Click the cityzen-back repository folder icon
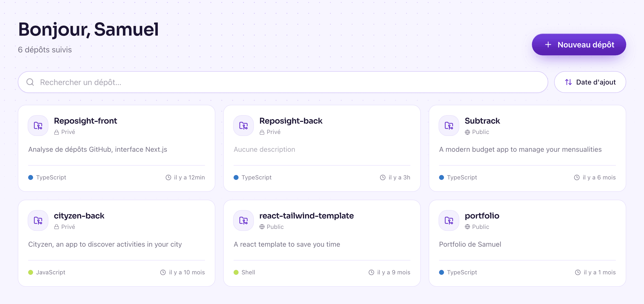 (38, 220)
